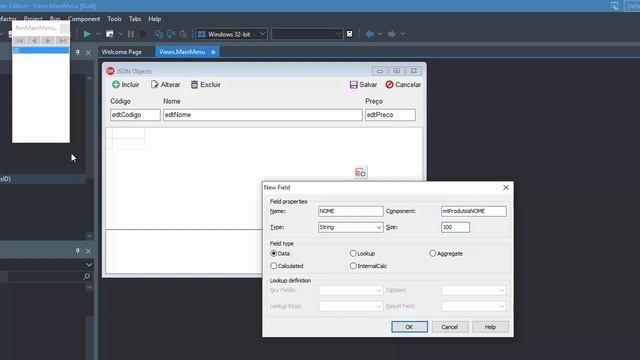Click the Next record navigator button in popup
The width and height of the screenshot is (640, 360).
[48, 40]
